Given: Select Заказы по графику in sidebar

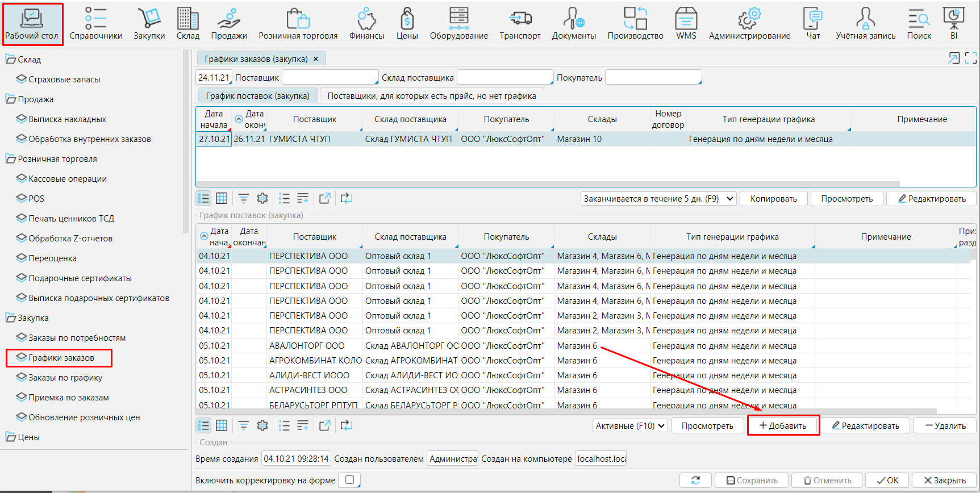Looking at the screenshot, I should [65, 378].
